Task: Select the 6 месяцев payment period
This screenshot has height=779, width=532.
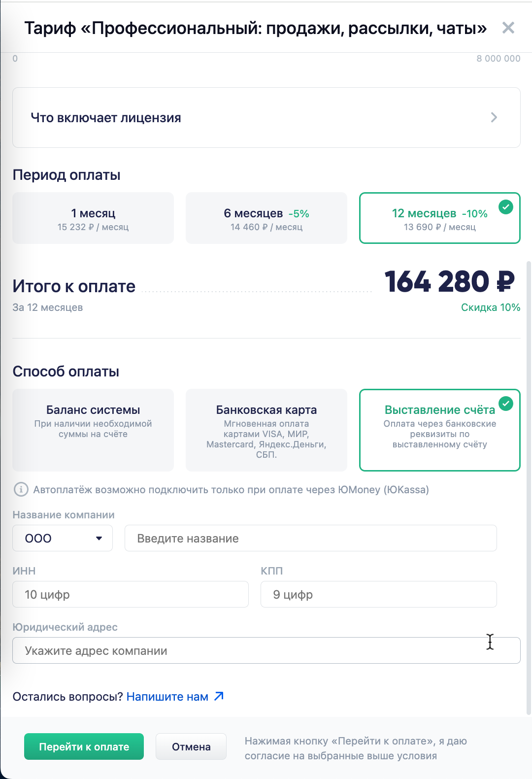Action: [x=266, y=218]
